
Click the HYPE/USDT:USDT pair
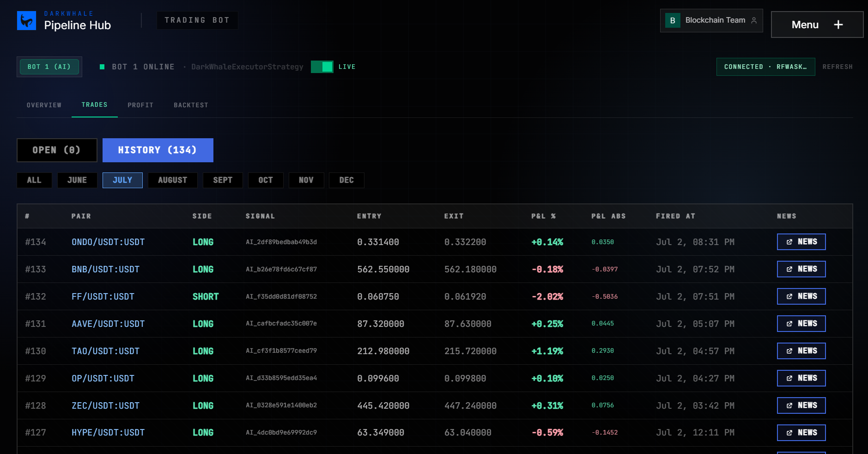pos(108,433)
